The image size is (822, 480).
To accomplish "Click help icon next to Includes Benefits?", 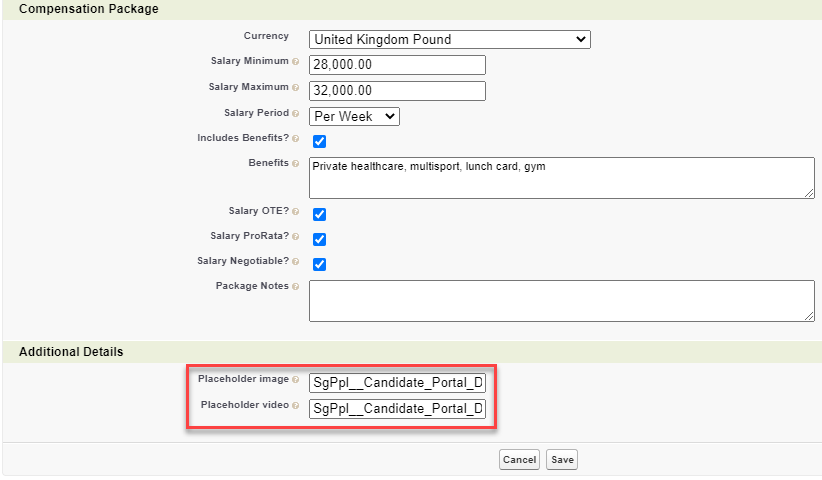I will (x=296, y=139).
